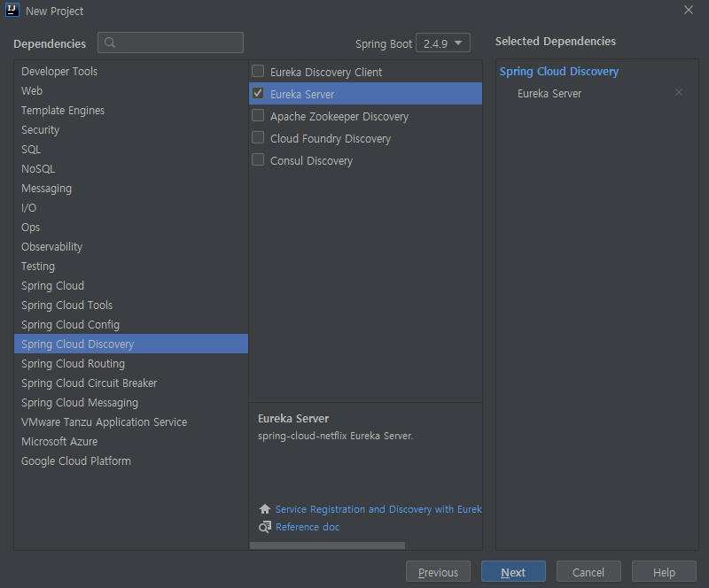Cancel the new project wizard
Image resolution: width=709 pixels, height=588 pixels.
point(588,572)
